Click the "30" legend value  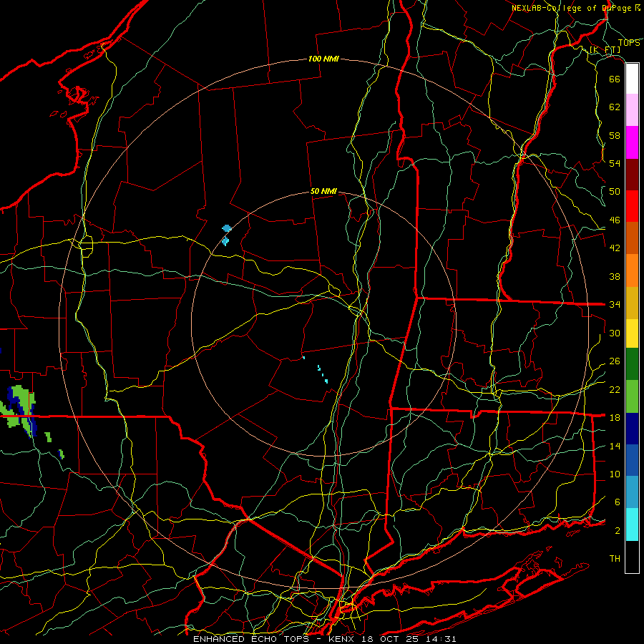coord(615,333)
